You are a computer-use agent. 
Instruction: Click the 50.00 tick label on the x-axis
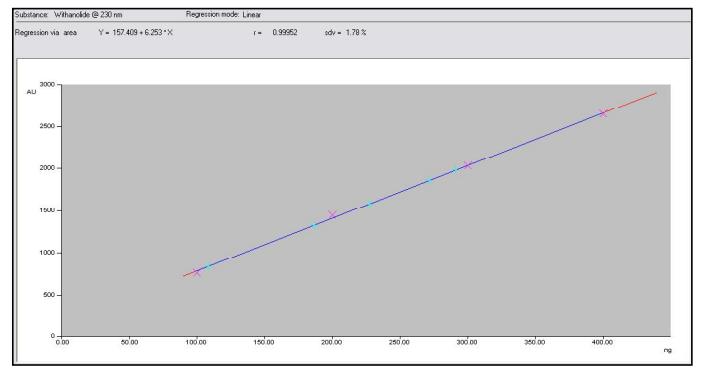click(x=129, y=342)
